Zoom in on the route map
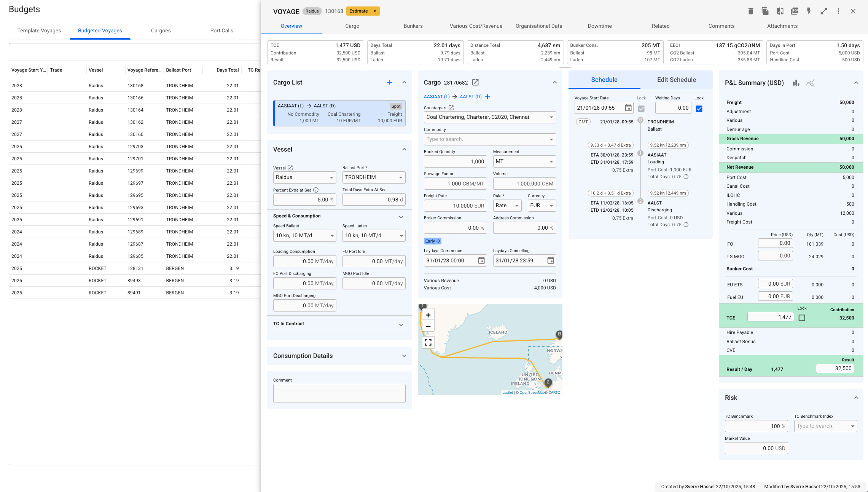The image size is (868, 492). [x=428, y=315]
